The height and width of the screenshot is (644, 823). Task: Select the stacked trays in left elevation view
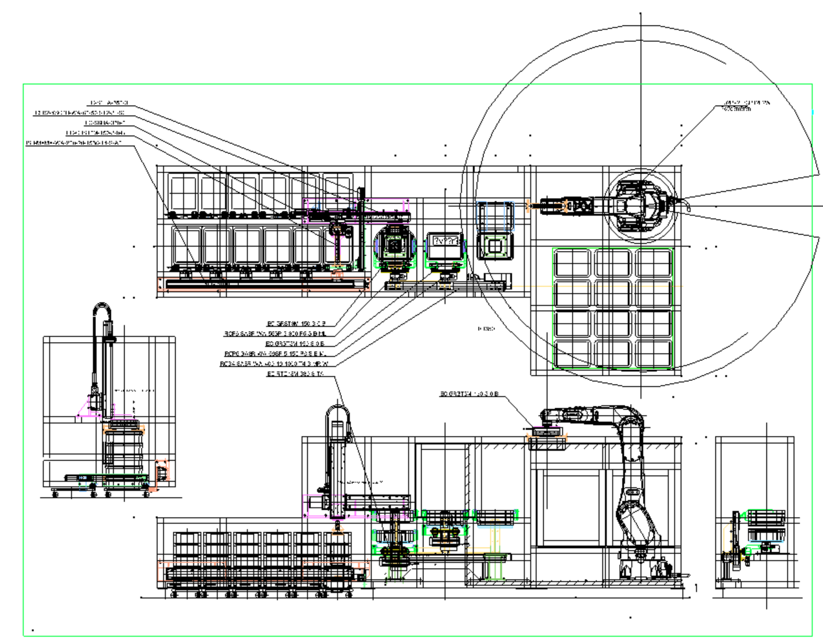coord(125,451)
